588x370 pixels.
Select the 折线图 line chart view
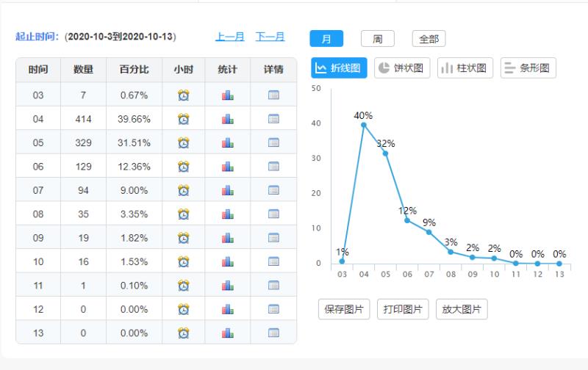coord(339,68)
